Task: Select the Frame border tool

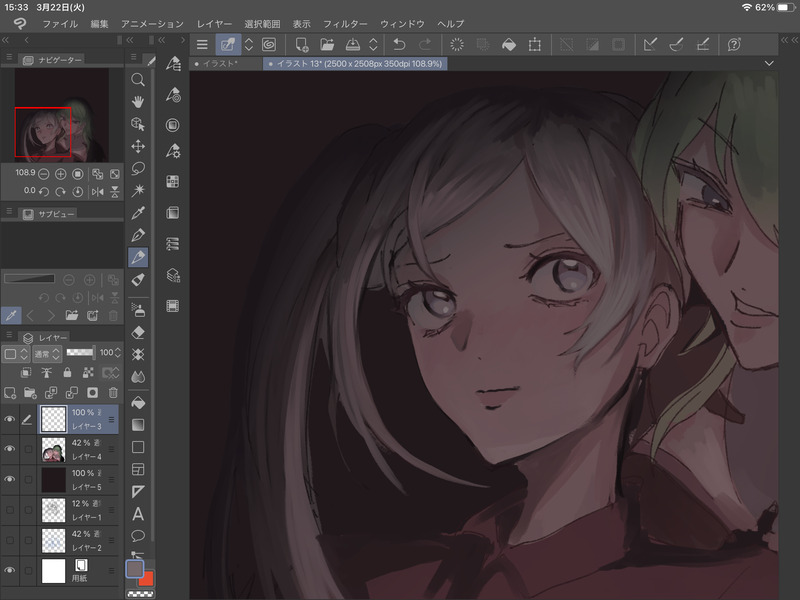Action: coord(138,469)
